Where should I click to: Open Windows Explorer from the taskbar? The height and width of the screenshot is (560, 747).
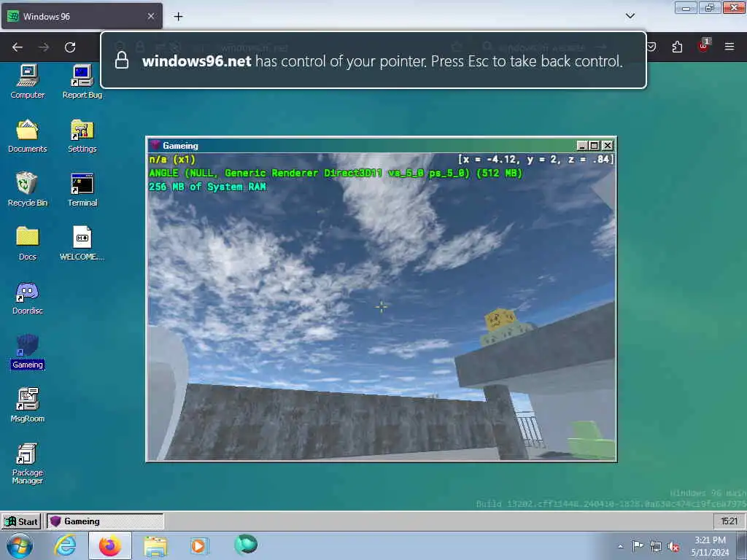pos(155,545)
